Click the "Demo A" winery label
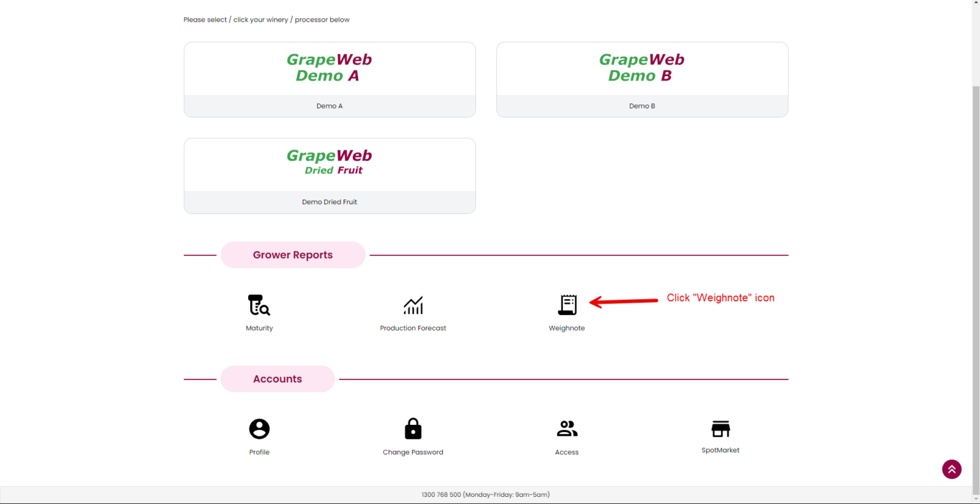 click(x=329, y=106)
